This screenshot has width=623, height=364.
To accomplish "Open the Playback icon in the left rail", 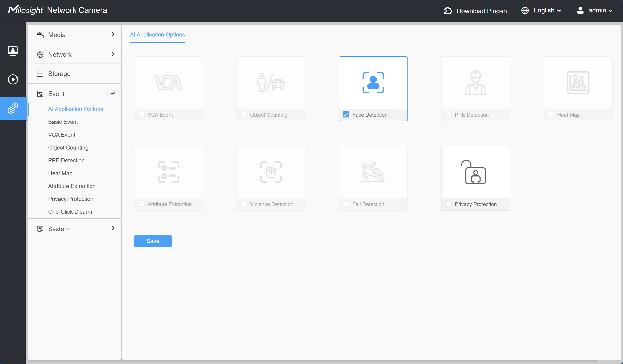I will tap(13, 79).
